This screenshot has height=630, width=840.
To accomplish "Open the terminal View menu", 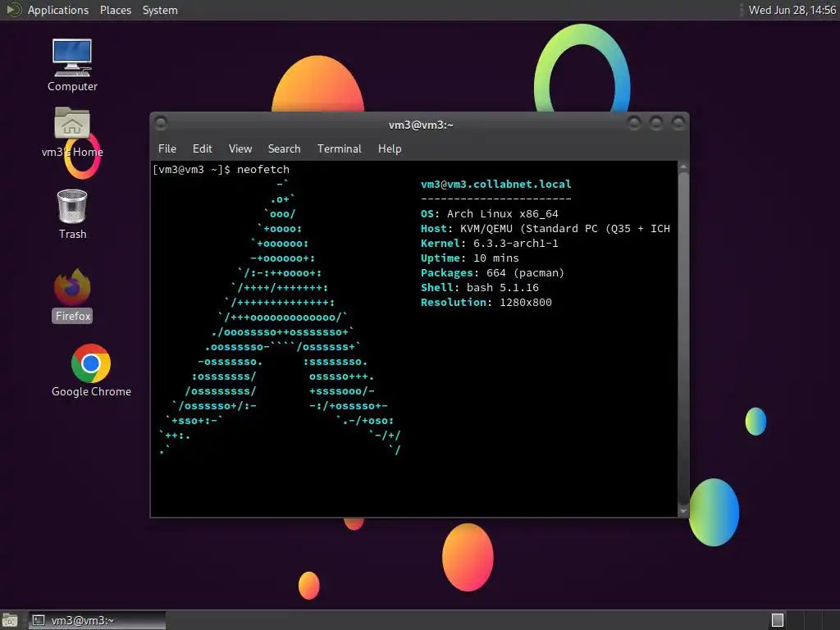I will (240, 149).
